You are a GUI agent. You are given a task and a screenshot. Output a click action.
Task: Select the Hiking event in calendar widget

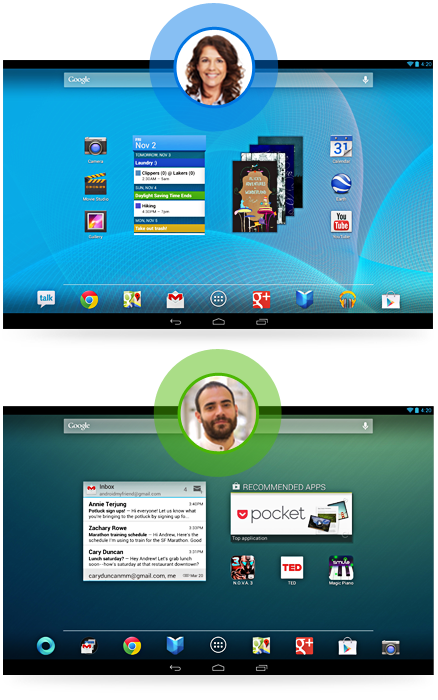170,208
